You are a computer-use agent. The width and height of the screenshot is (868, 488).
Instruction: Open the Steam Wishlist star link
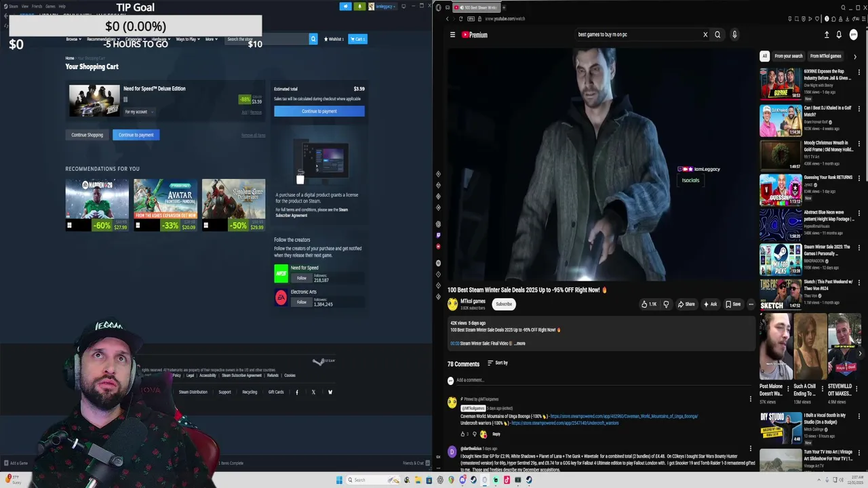(333, 39)
